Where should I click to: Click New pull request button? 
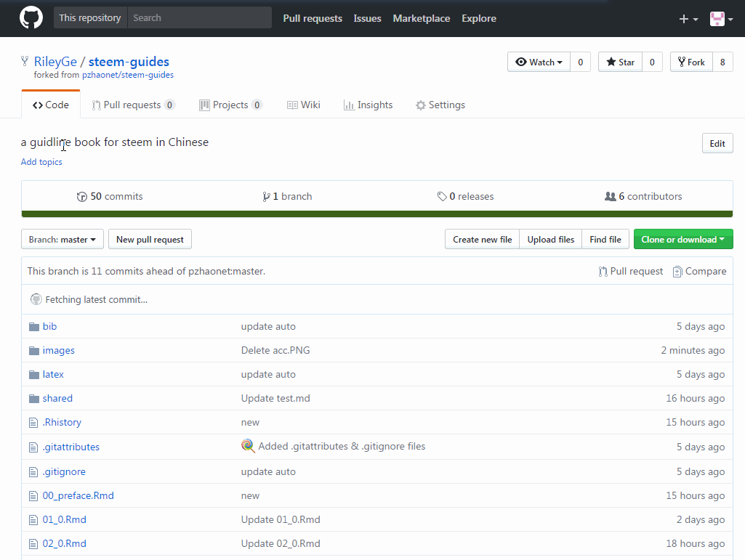[x=150, y=240]
